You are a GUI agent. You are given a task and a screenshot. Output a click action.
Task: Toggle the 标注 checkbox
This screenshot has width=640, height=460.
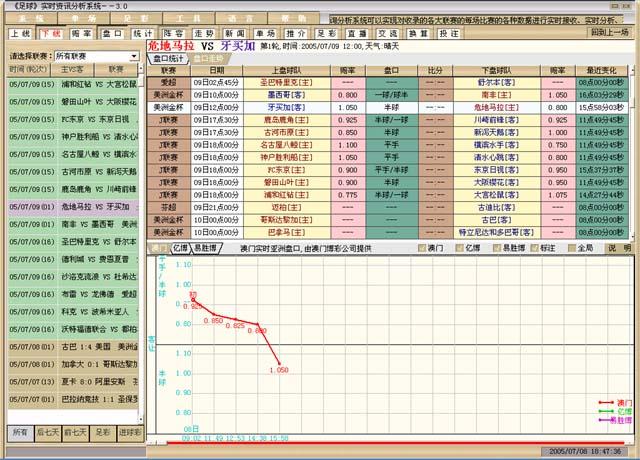[x=534, y=248]
